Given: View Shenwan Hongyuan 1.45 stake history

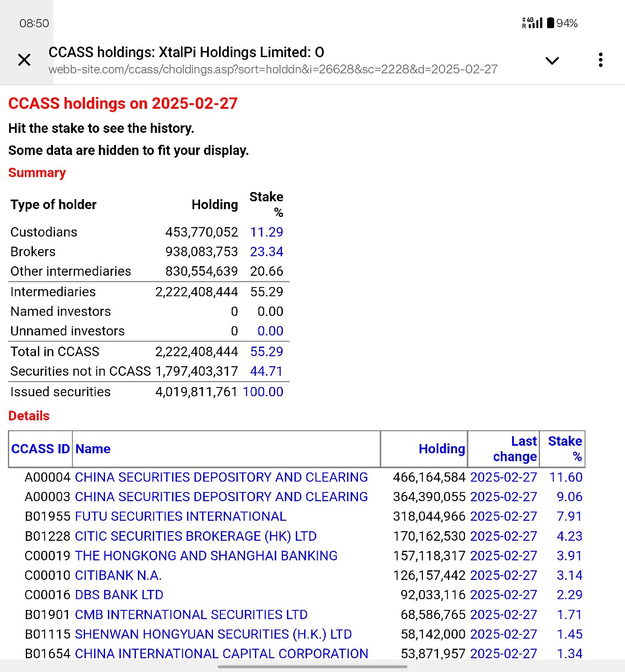Looking at the screenshot, I should [570, 634].
